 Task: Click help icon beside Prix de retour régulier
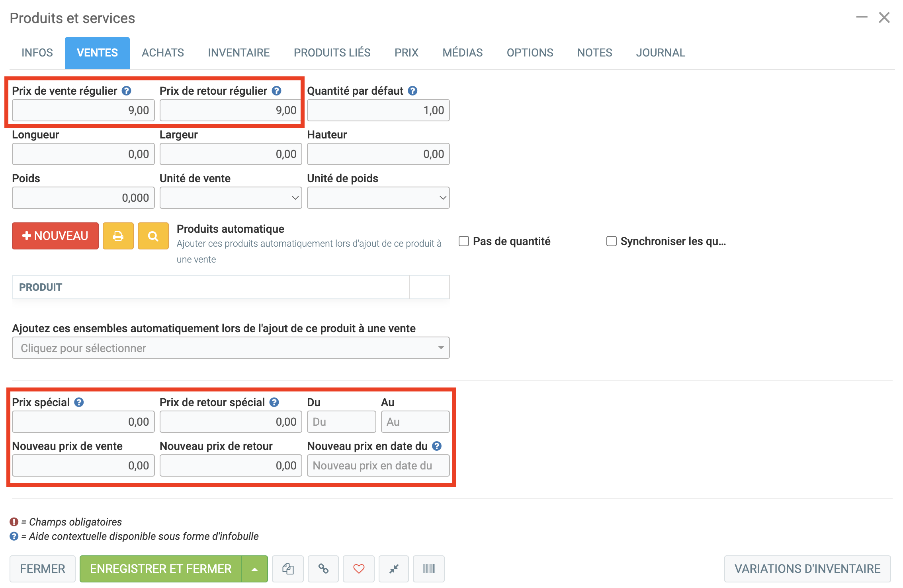click(277, 91)
